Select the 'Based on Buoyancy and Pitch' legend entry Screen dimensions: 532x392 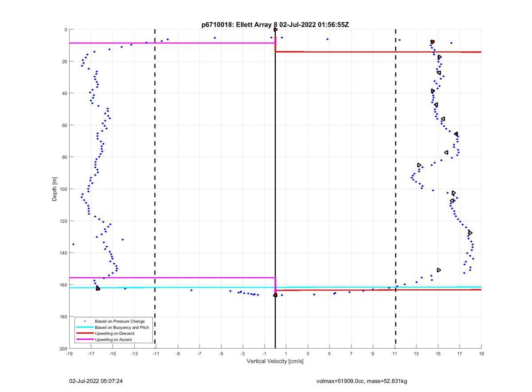click(x=122, y=327)
